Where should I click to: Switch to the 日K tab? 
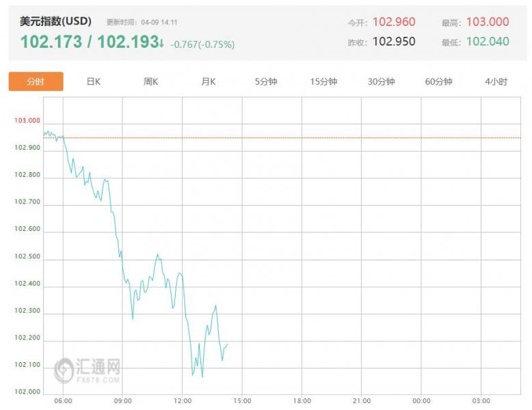click(94, 81)
